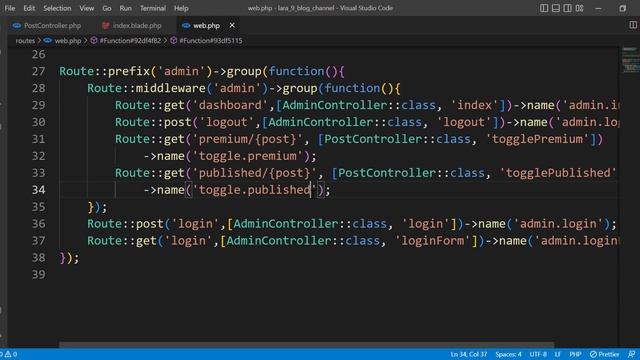Close the web.php tab
This screenshot has width=640, height=360.
232,25
